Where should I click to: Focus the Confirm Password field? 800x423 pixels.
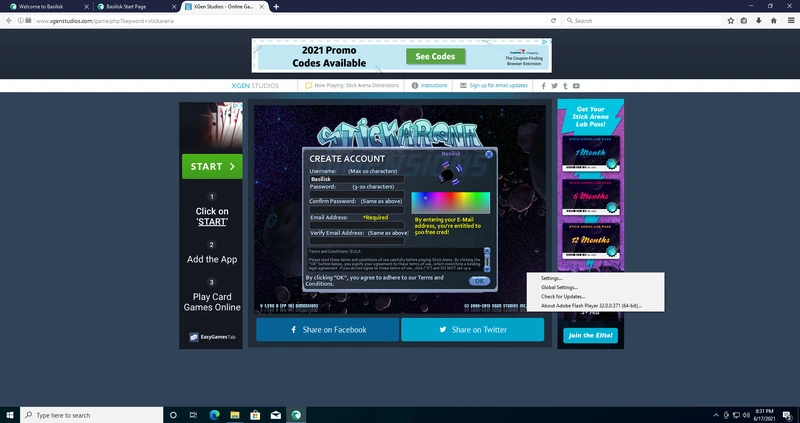(x=357, y=210)
